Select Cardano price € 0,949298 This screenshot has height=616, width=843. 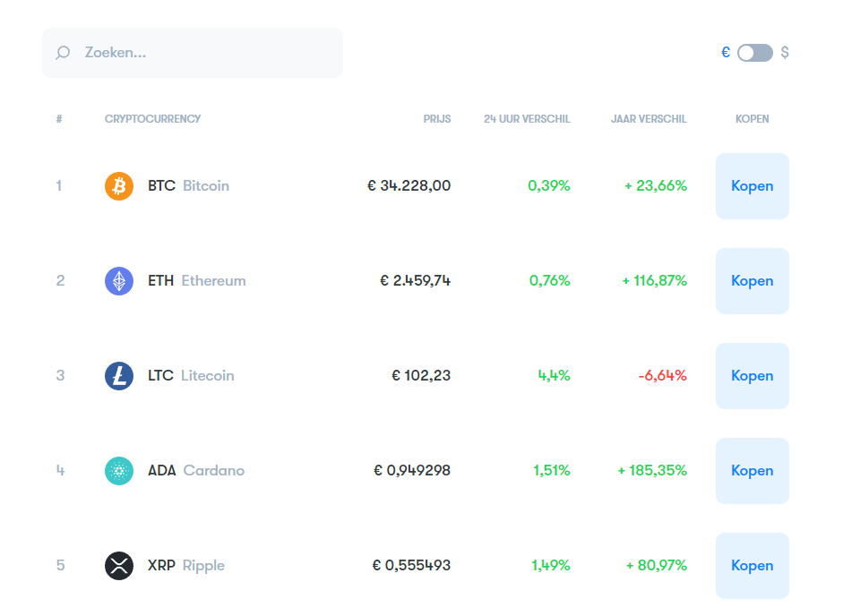[x=412, y=471]
